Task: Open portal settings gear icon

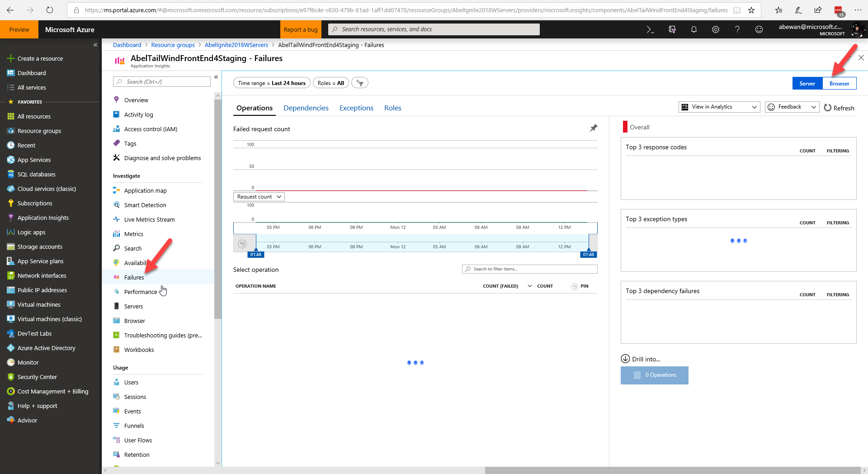Action: click(716, 29)
